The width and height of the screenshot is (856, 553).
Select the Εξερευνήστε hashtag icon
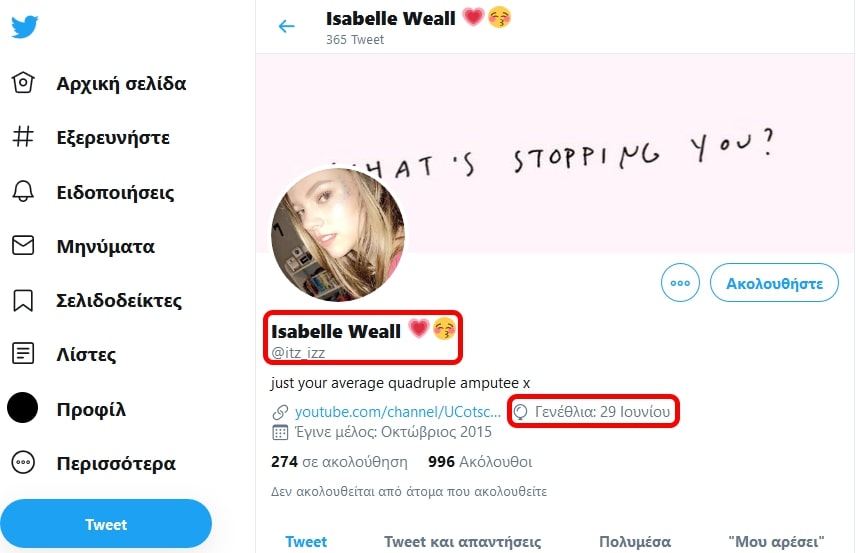pos(23,136)
